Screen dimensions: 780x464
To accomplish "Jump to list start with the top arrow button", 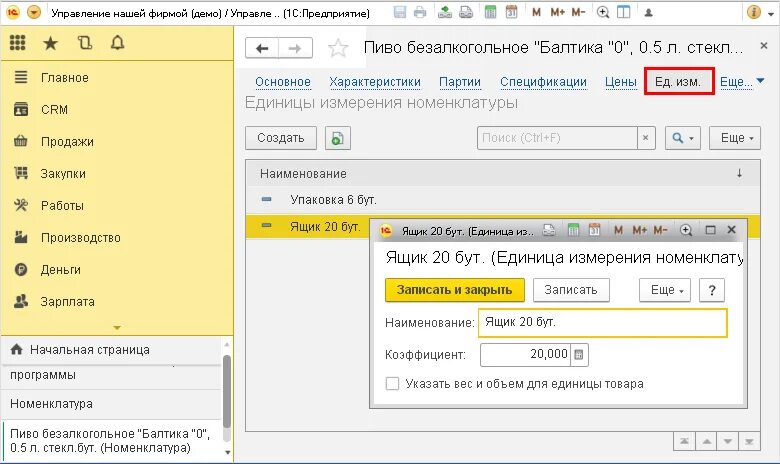I will (x=684, y=441).
